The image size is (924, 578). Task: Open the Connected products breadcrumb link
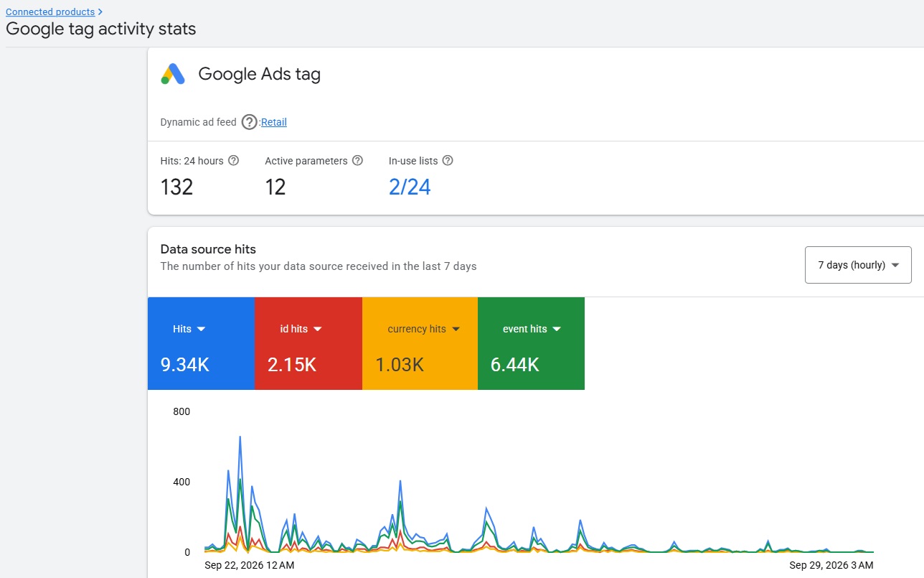(50, 11)
